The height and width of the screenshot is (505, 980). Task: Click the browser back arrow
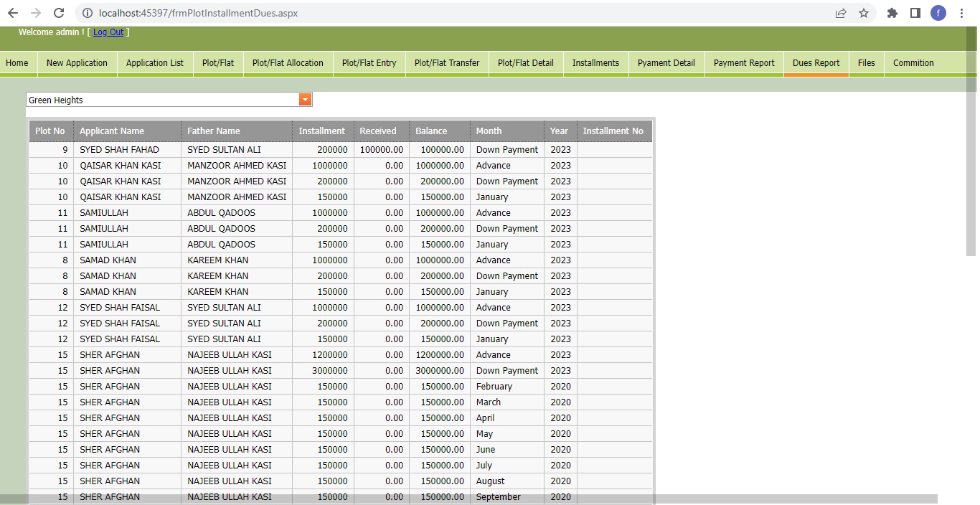(13, 13)
